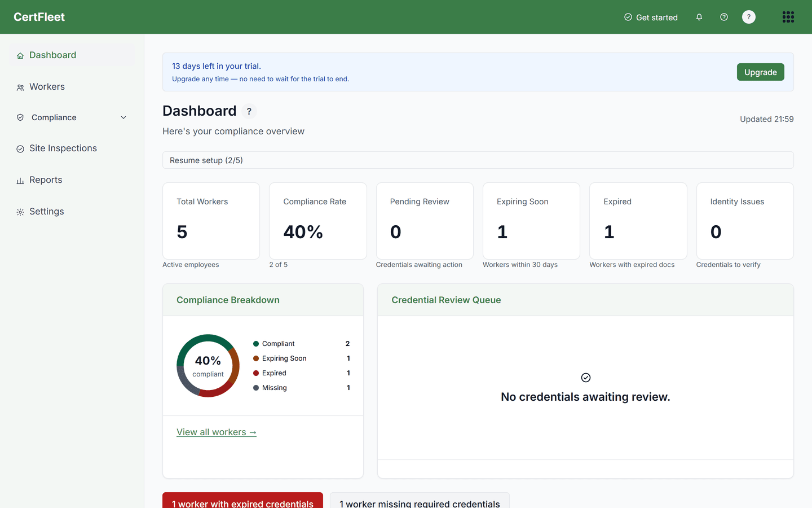This screenshot has width=812, height=508.
Task: Click the Missing legend row
Action: (x=302, y=388)
